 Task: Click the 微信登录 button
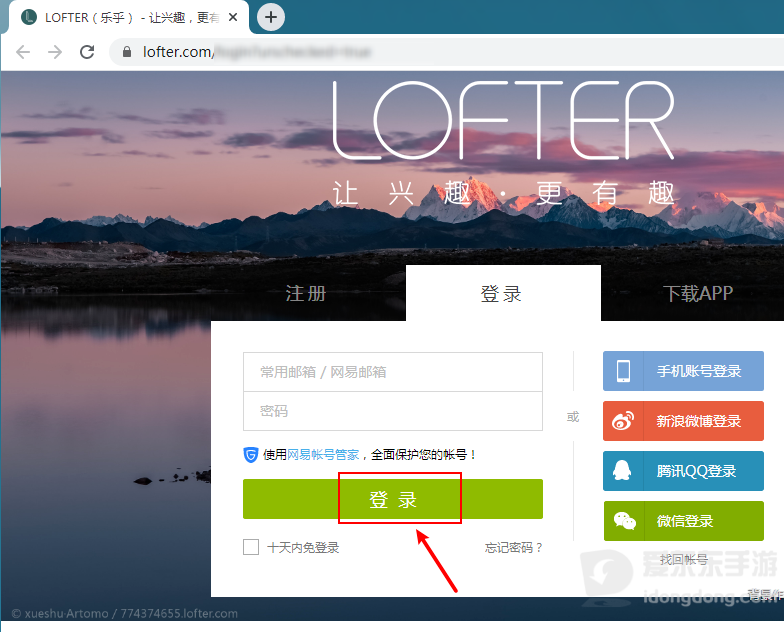pos(684,521)
